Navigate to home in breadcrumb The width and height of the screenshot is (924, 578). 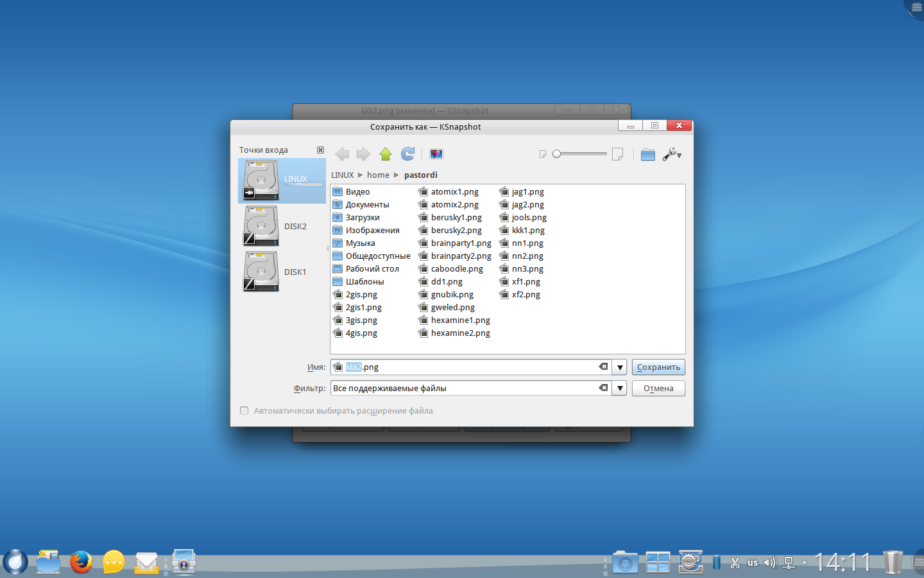(x=378, y=175)
